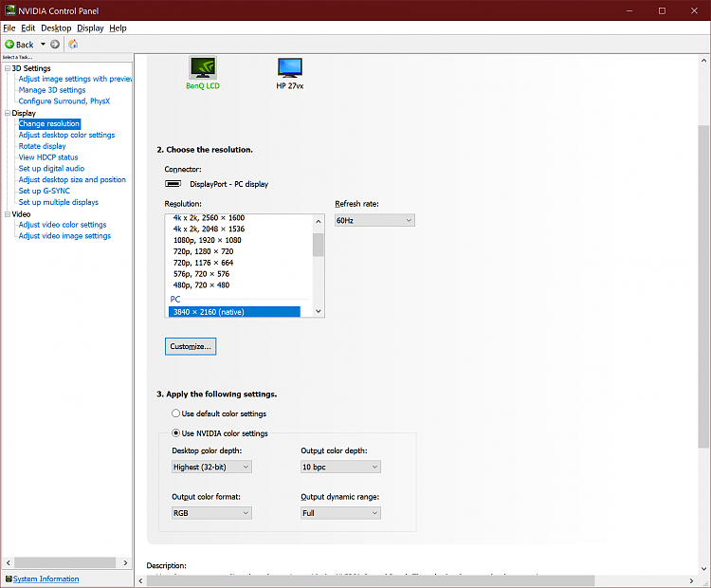Click task tree horizontal scroll left arrow
This screenshot has width=711, height=588.
click(x=9, y=563)
